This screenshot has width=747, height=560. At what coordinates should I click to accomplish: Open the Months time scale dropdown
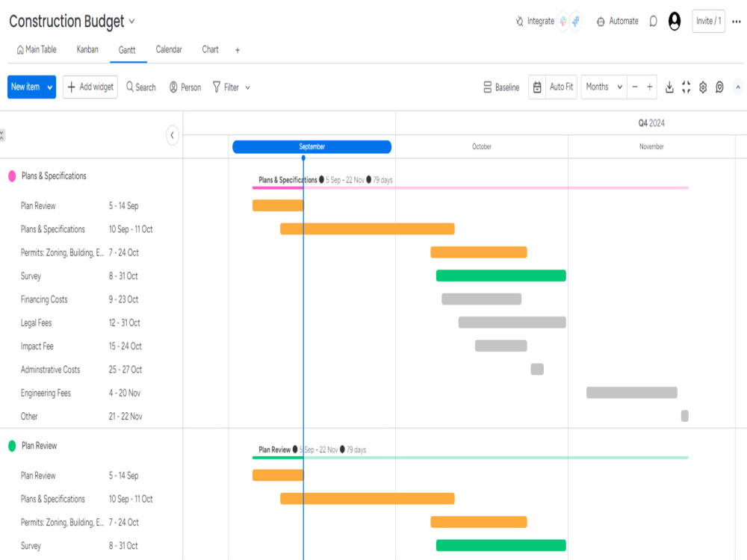tap(604, 87)
